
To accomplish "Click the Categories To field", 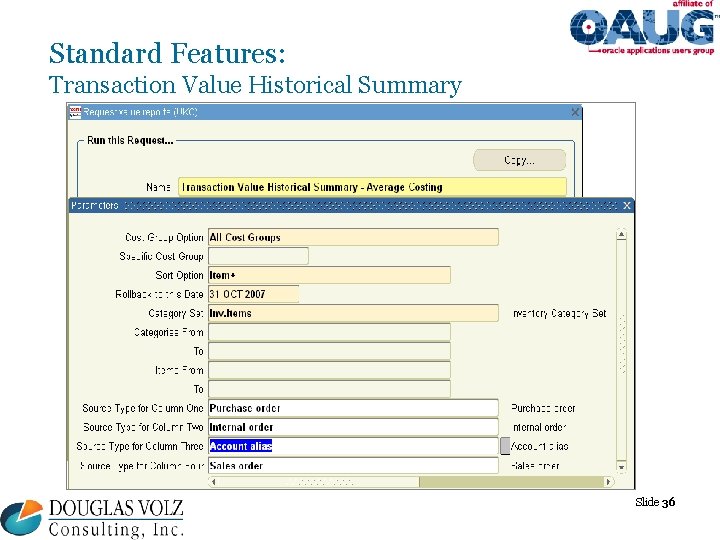I will (x=329, y=351).
